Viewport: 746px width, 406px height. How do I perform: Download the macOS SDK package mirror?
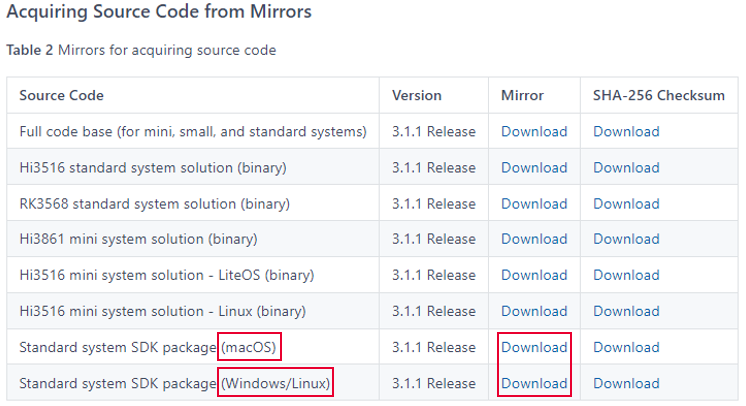(x=534, y=347)
